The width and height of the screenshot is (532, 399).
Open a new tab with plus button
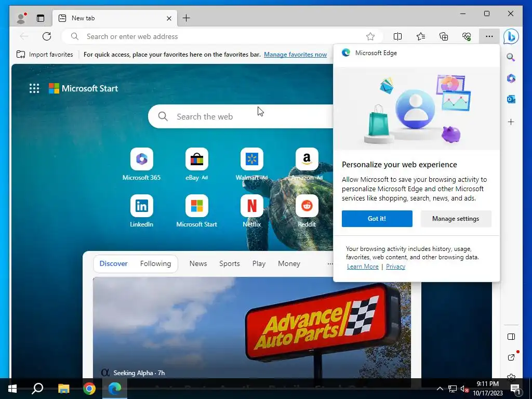(187, 18)
